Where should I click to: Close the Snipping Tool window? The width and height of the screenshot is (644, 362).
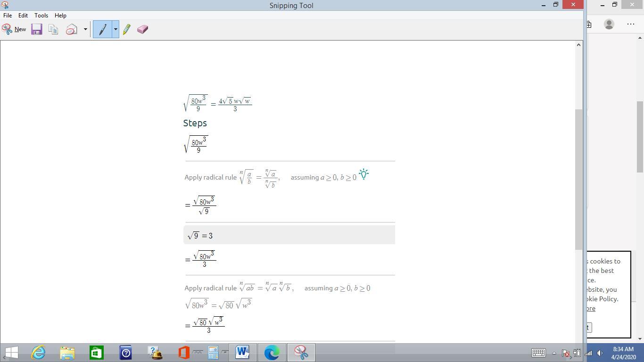pyautogui.click(x=573, y=5)
